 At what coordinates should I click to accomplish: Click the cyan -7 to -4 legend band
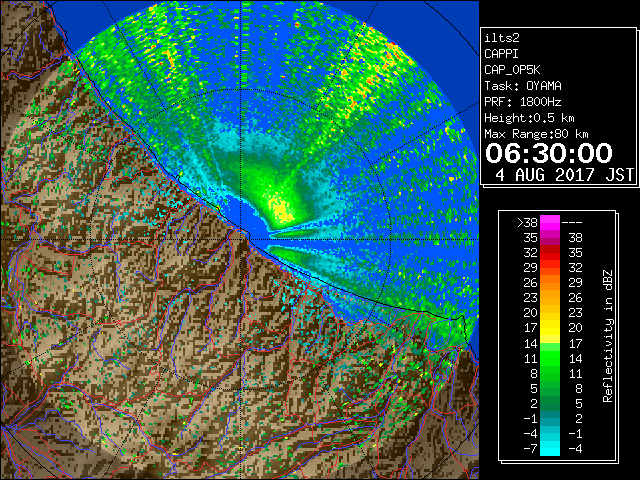point(550,448)
